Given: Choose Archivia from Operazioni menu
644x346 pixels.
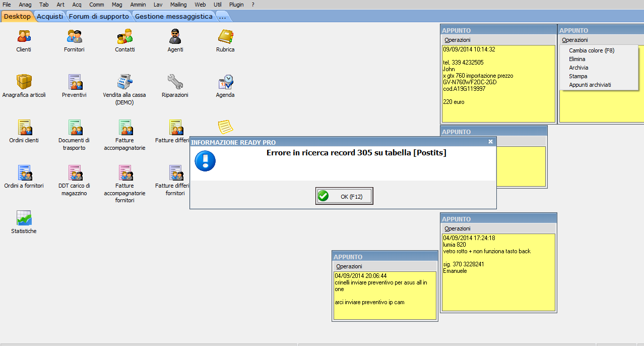Looking at the screenshot, I should 578,68.
